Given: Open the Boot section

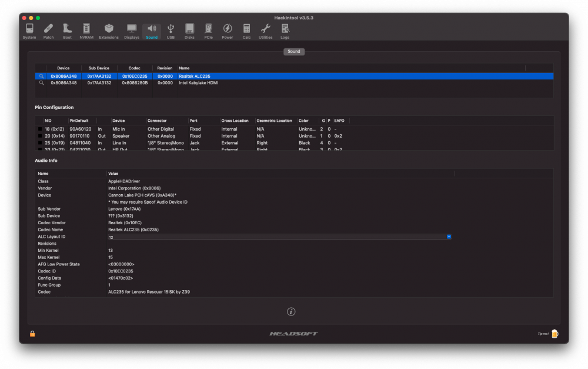Looking at the screenshot, I should click(67, 32).
